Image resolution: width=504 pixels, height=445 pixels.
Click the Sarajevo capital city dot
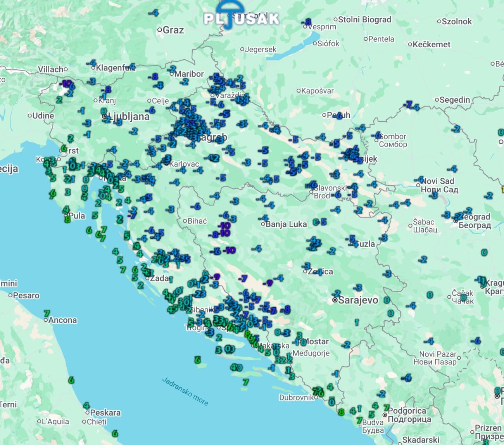tap(335, 300)
